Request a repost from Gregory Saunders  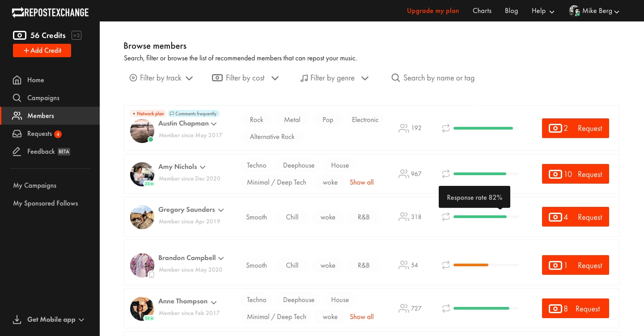pyautogui.click(x=575, y=217)
